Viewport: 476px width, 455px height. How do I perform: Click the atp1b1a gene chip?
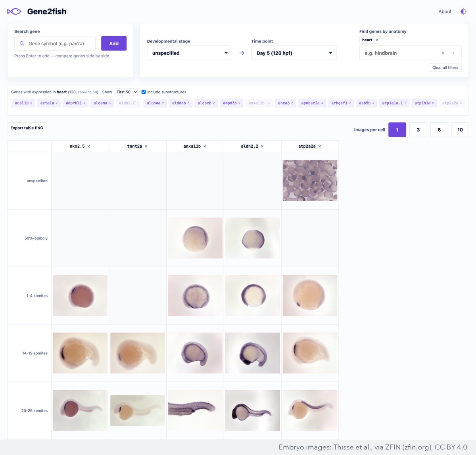(x=424, y=103)
